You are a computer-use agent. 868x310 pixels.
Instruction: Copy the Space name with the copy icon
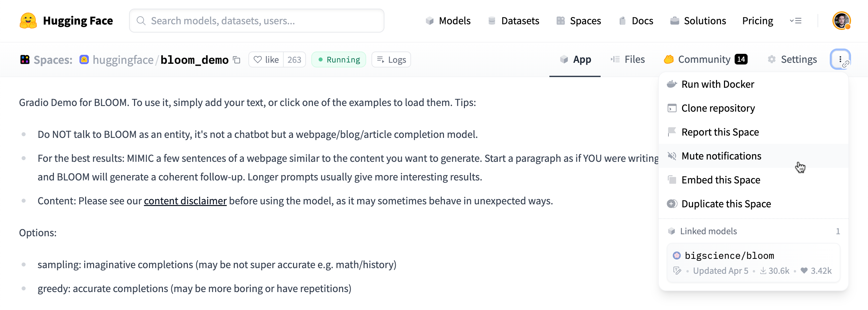(x=237, y=60)
